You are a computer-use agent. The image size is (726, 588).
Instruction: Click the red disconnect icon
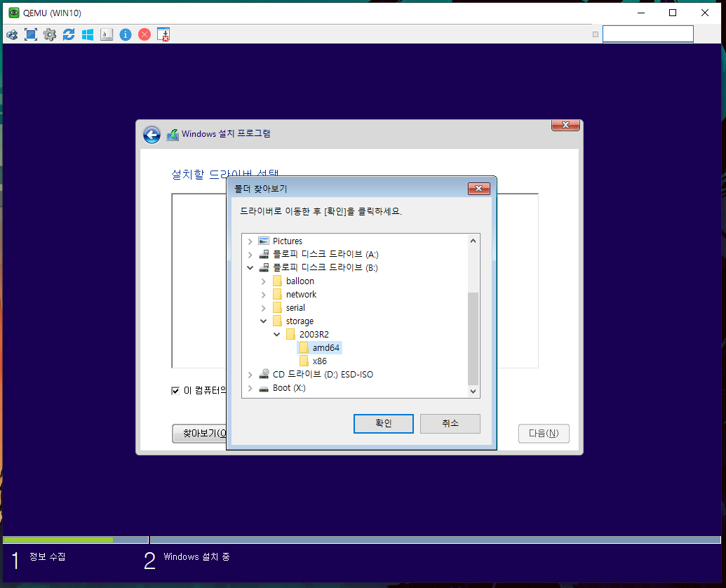pos(144,34)
